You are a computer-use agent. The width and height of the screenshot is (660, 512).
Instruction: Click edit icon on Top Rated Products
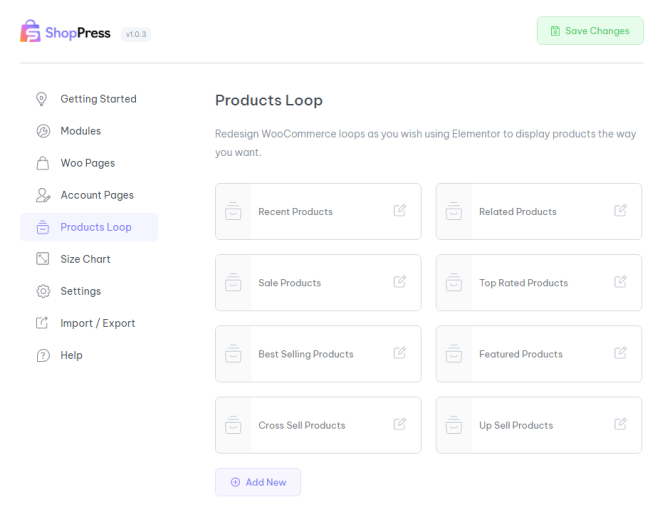click(620, 281)
